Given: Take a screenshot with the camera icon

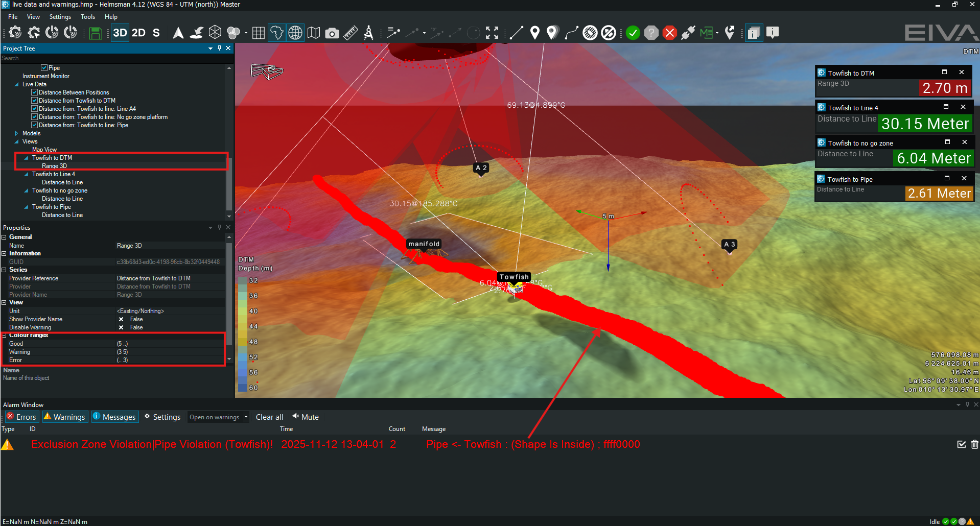Looking at the screenshot, I should [x=332, y=33].
